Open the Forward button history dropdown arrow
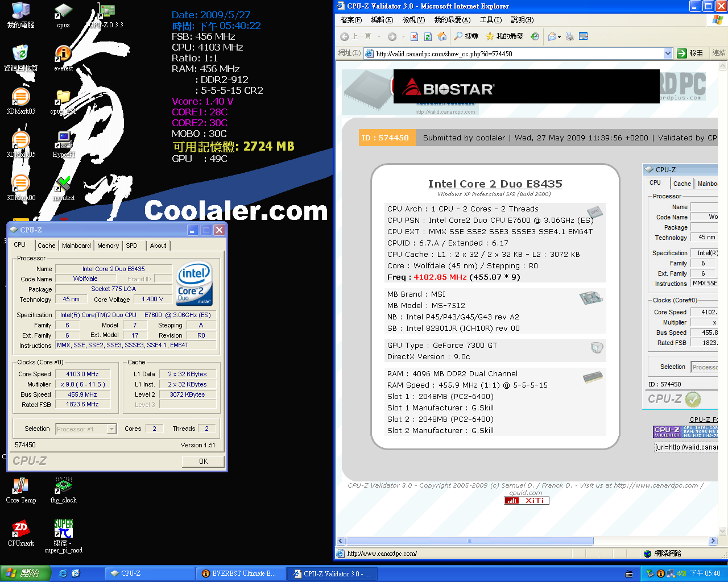This screenshot has height=582, width=728. (x=403, y=36)
